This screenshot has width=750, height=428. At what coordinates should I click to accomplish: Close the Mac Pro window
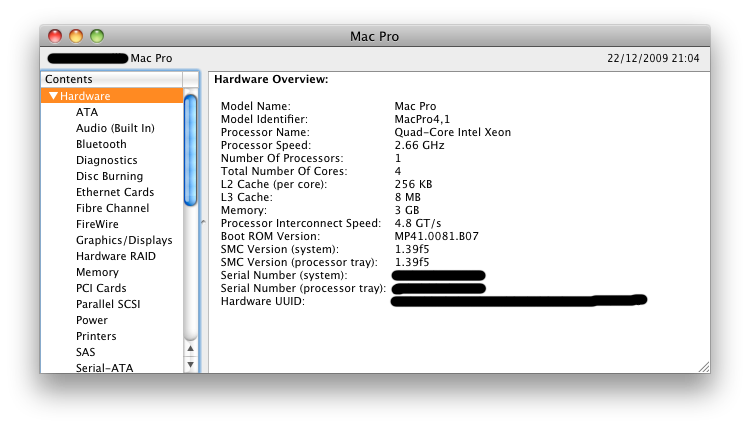coord(55,36)
